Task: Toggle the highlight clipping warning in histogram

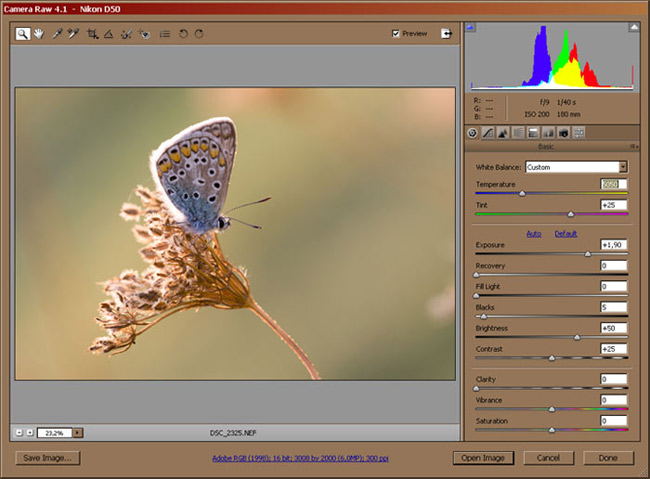Action: 634,27
